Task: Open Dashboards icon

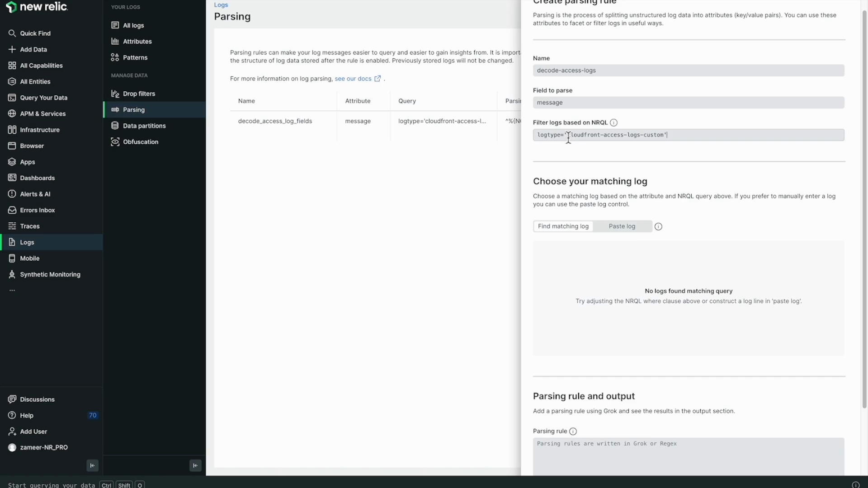Action: point(12,178)
